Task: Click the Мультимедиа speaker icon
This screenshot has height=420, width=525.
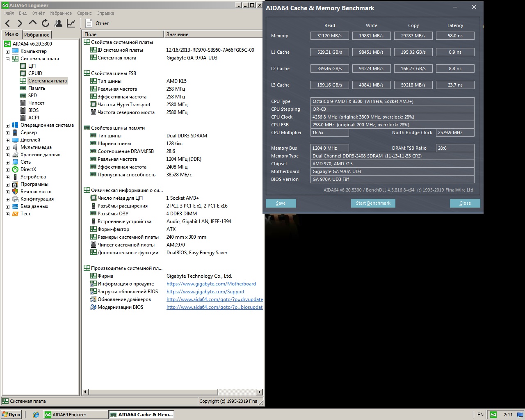Action: 15,147
